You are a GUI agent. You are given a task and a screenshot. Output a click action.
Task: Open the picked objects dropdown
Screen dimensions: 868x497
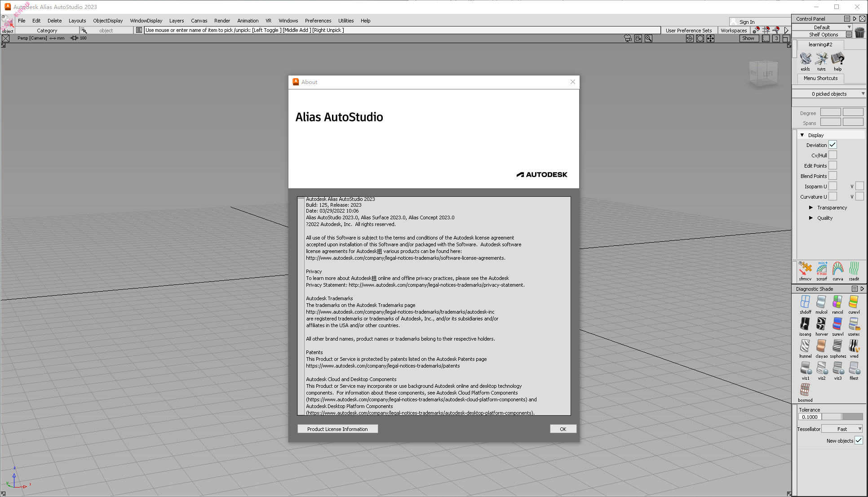pyautogui.click(x=829, y=93)
